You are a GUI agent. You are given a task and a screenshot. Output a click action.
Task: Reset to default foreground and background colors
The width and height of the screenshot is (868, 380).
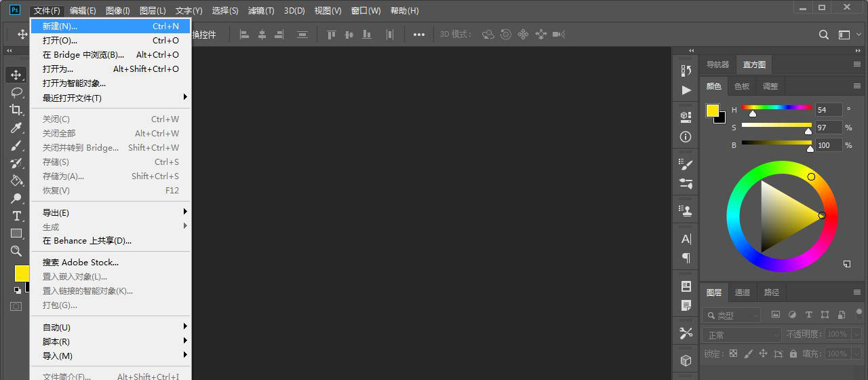(x=17, y=290)
